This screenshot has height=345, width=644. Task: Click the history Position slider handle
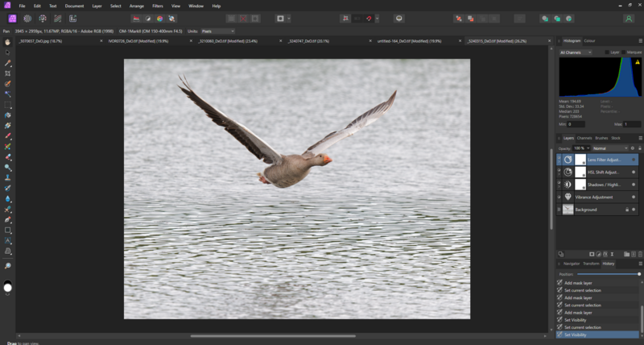tap(638, 274)
